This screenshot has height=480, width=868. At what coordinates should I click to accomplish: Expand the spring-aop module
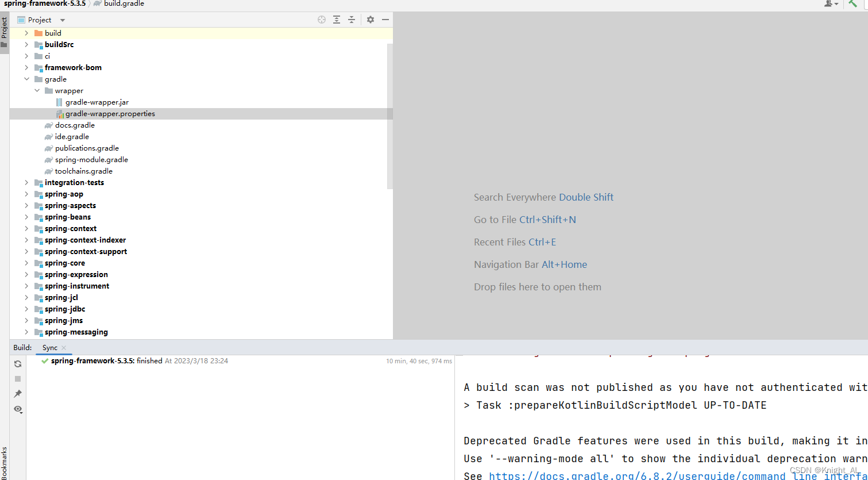[x=26, y=194]
